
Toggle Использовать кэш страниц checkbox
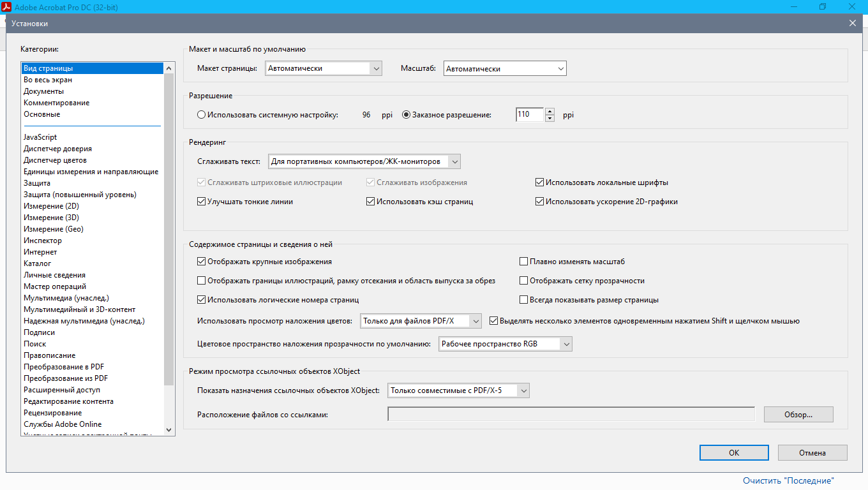(x=370, y=202)
